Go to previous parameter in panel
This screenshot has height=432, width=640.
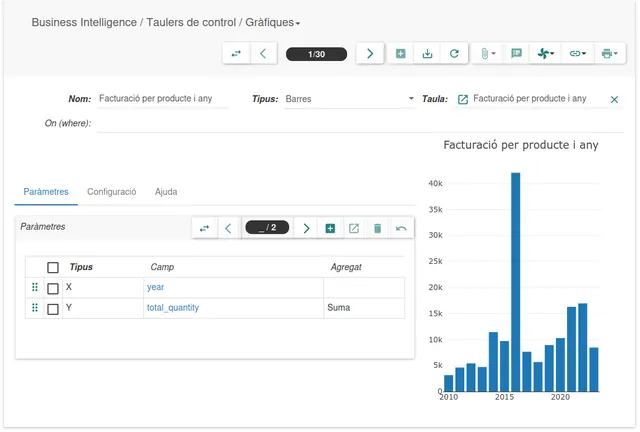(x=228, y=228)
